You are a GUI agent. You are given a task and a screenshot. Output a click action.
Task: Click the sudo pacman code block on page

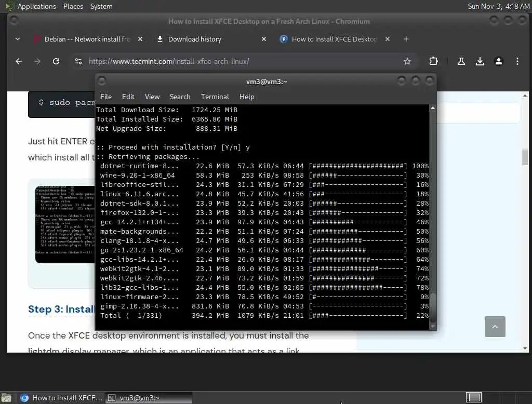coord(62,104)
